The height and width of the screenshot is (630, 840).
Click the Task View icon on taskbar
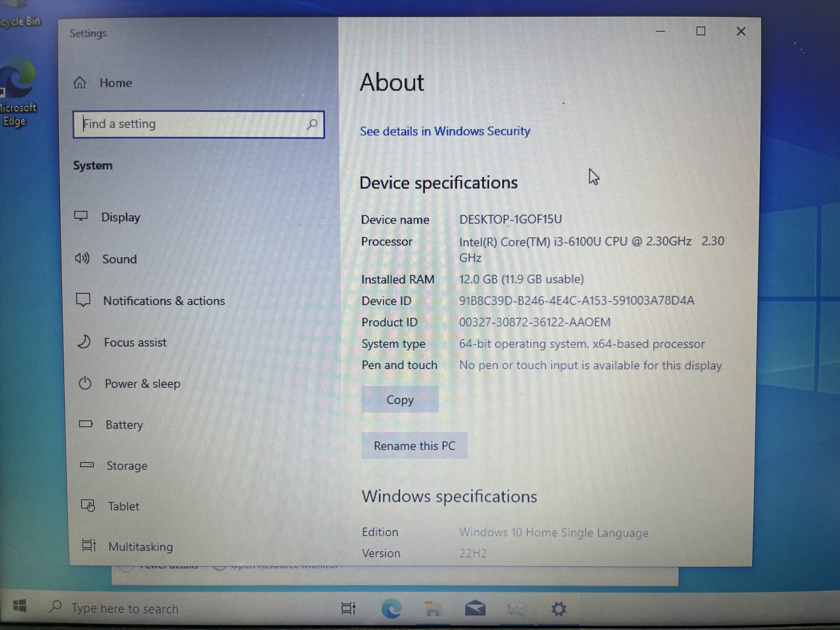pos(348,608)
